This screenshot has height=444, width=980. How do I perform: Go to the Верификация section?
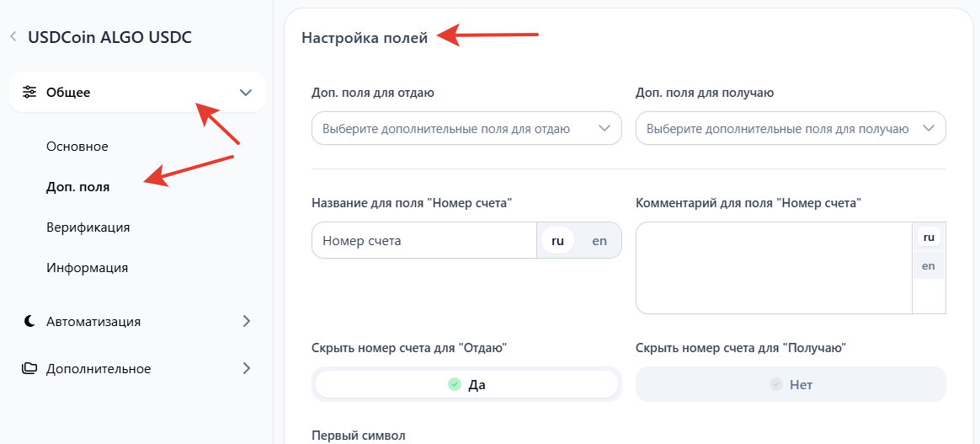pyautogui.click(x=88, y=227)
